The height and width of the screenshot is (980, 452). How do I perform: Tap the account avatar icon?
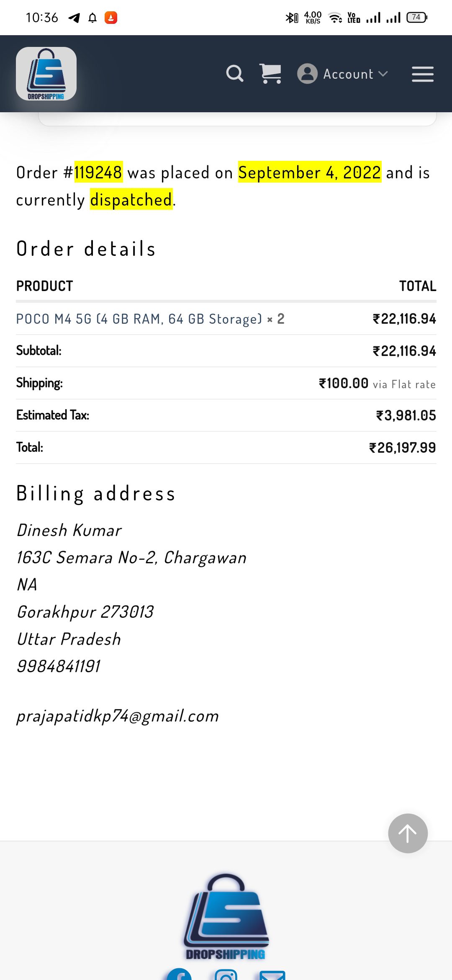307,74
